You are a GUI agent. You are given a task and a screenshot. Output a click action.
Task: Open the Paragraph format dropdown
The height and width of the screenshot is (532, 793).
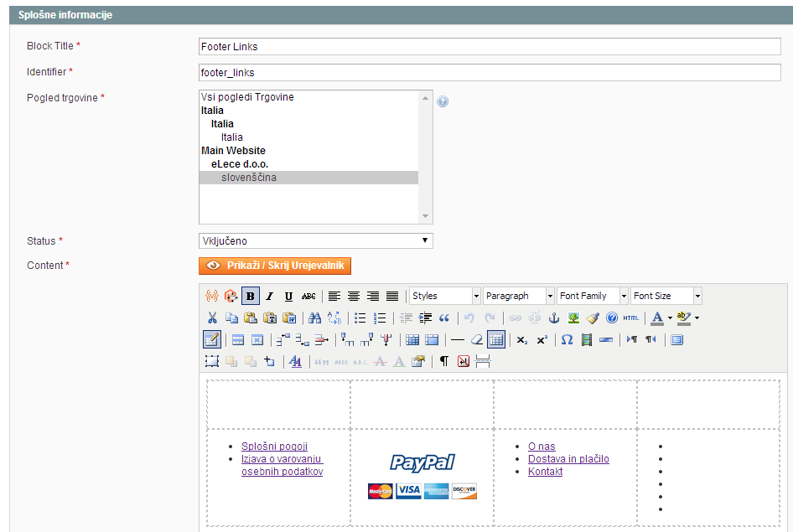point(518,296)
